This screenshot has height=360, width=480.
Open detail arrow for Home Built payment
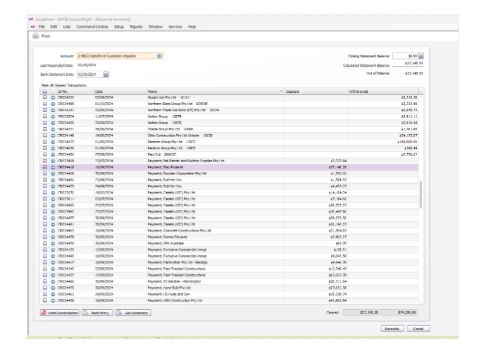(53, 288)
